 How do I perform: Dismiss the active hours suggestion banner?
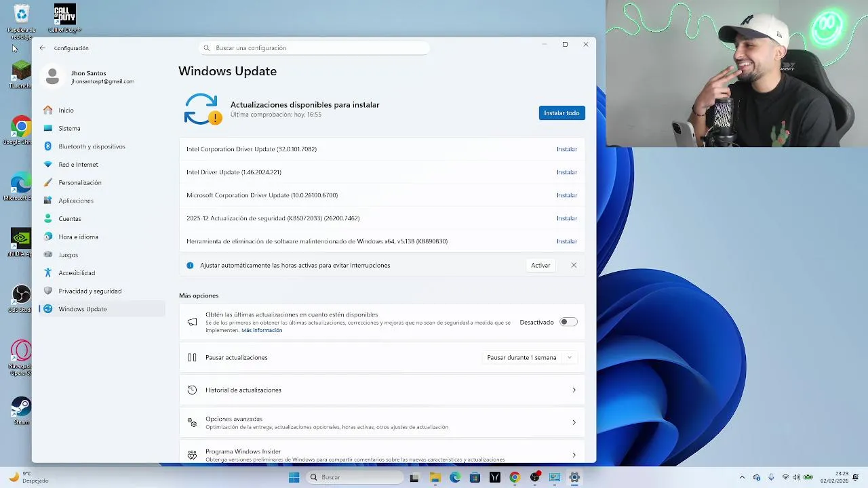pos(574,265)
